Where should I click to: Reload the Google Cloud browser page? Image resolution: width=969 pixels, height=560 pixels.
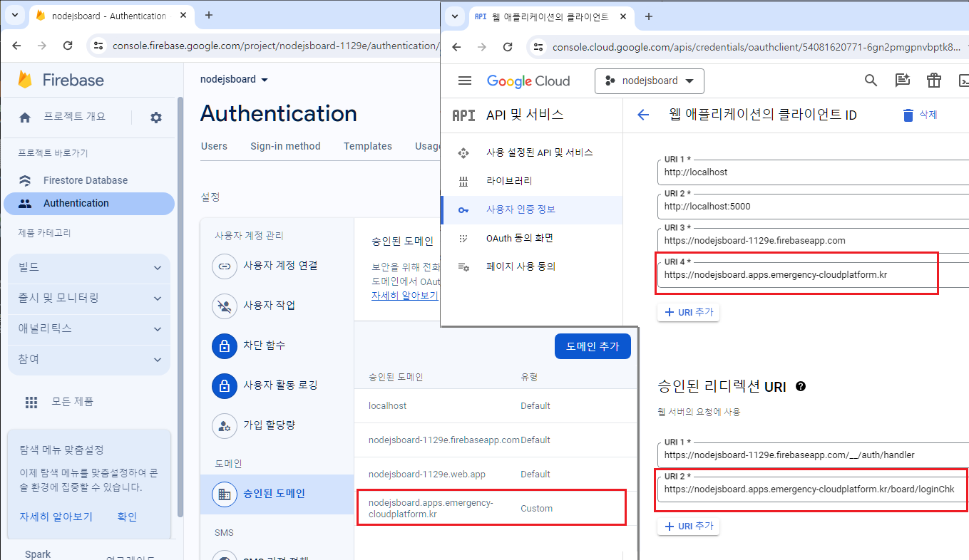point(508,47)
